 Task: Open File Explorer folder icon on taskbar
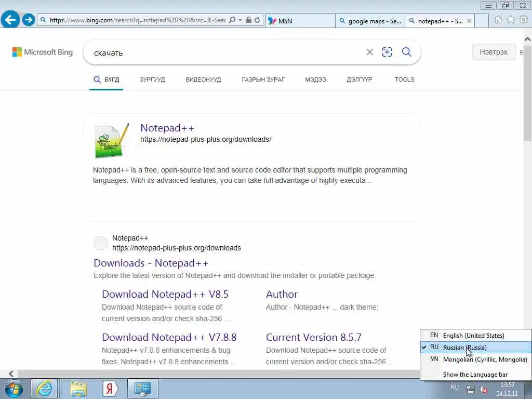pos(79,389)
